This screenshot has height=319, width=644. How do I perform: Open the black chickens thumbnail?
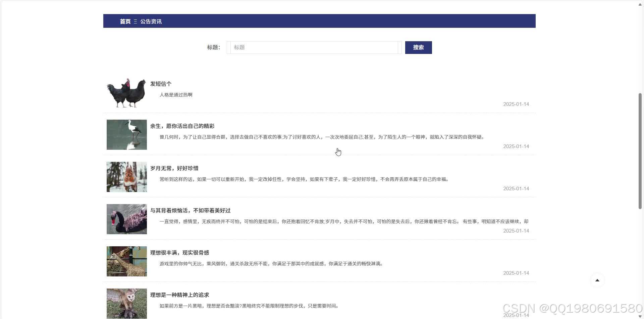126,92
